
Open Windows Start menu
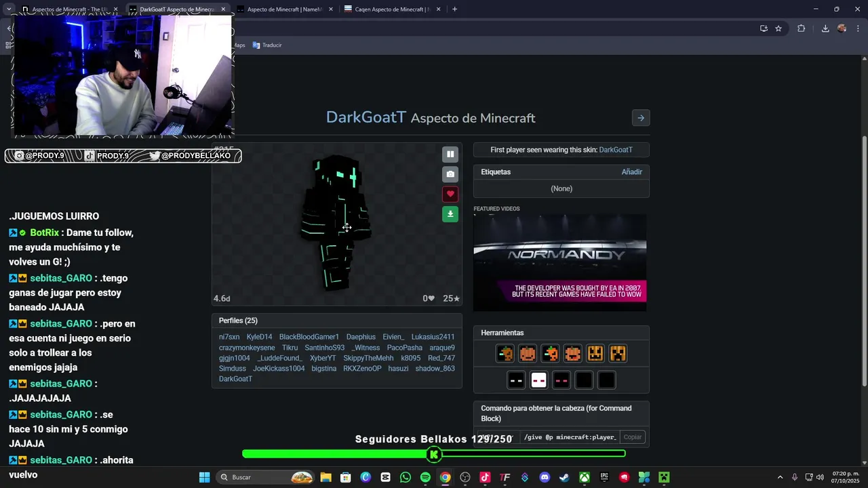coord(204,477)
